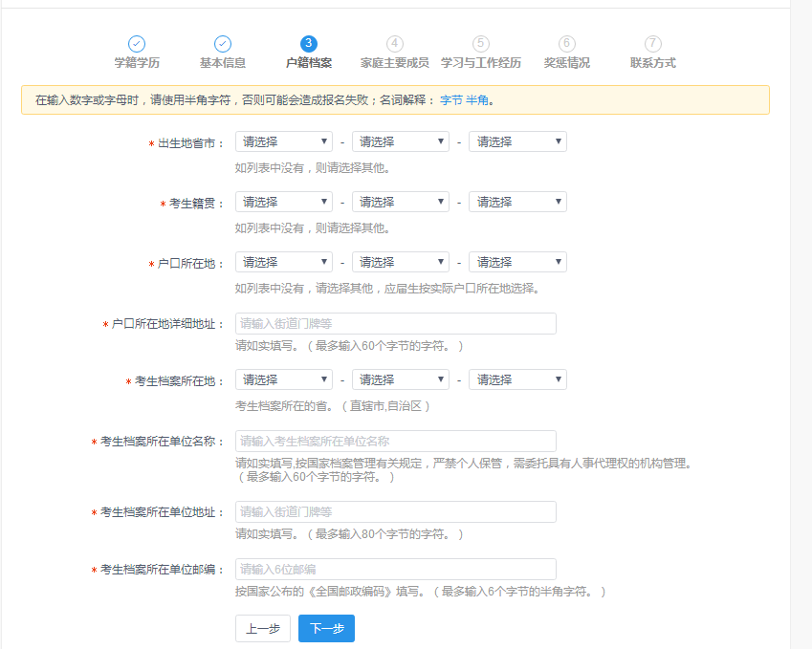Click the 字节 explanation link
Image resolution: width=812 pixels, height=649 pixels.
coord(450,99)
